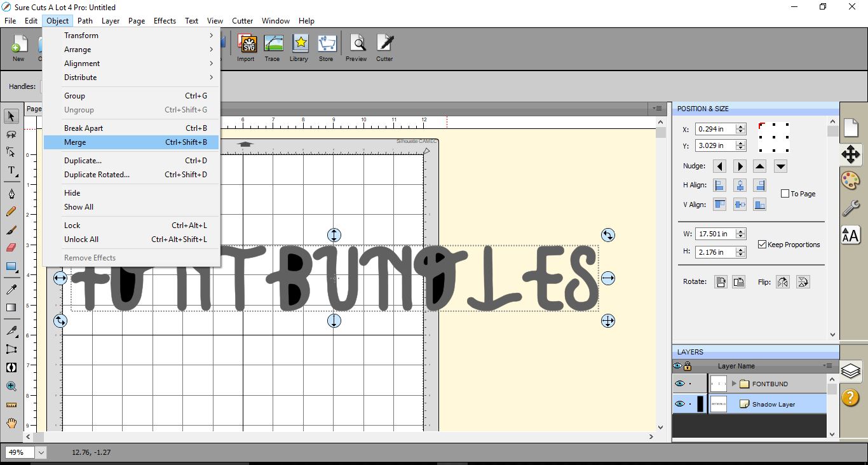Image resolution: width=868 pixels, height=465 pixels.
Task: Open the eshape Store
Action: coord(326,48)
